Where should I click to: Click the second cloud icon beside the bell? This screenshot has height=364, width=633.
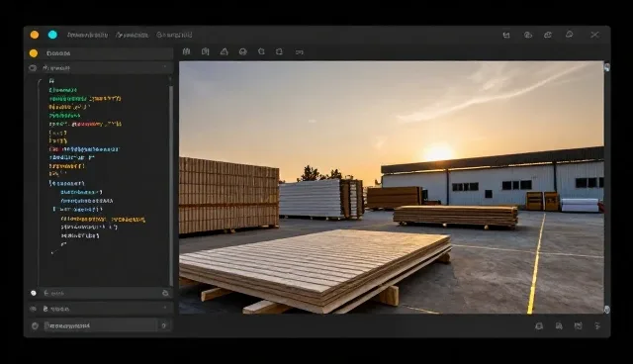point(548,35)
